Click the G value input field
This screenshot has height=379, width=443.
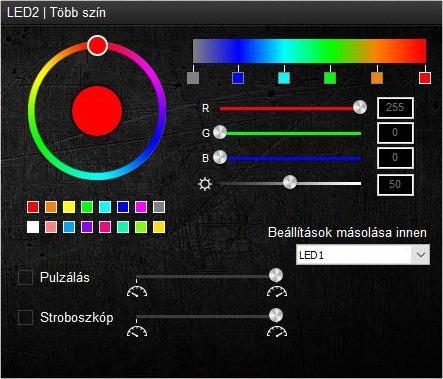(x=395, y=133)
